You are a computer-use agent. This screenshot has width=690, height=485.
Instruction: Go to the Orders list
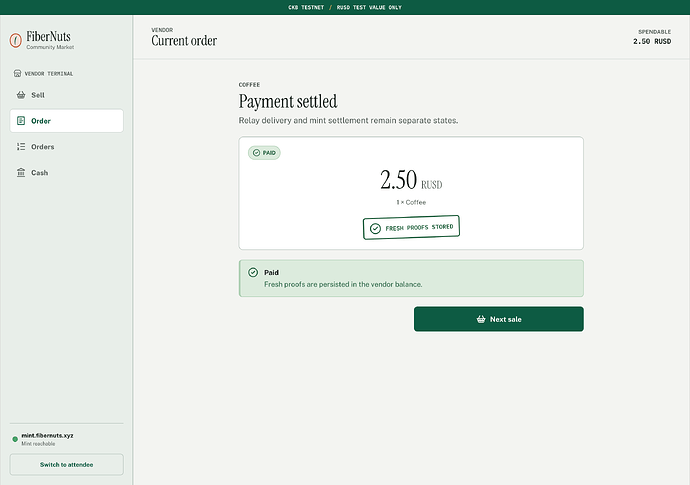(x=66, y=147)
